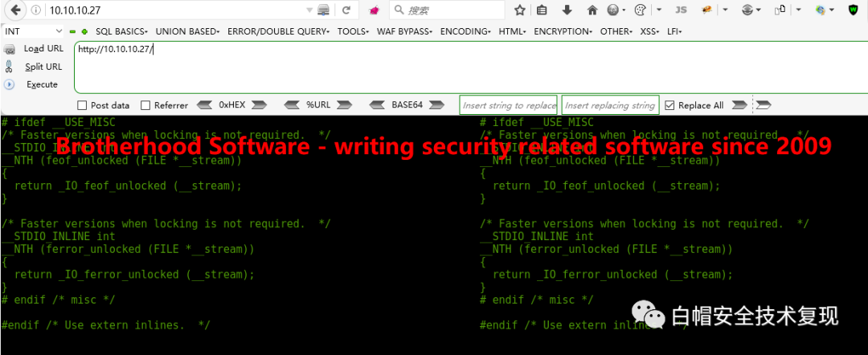Viewport: 868px width, 355px height.
Task: Expand the cookie icon dropdown arrow
Action: [x=659, y=10]
